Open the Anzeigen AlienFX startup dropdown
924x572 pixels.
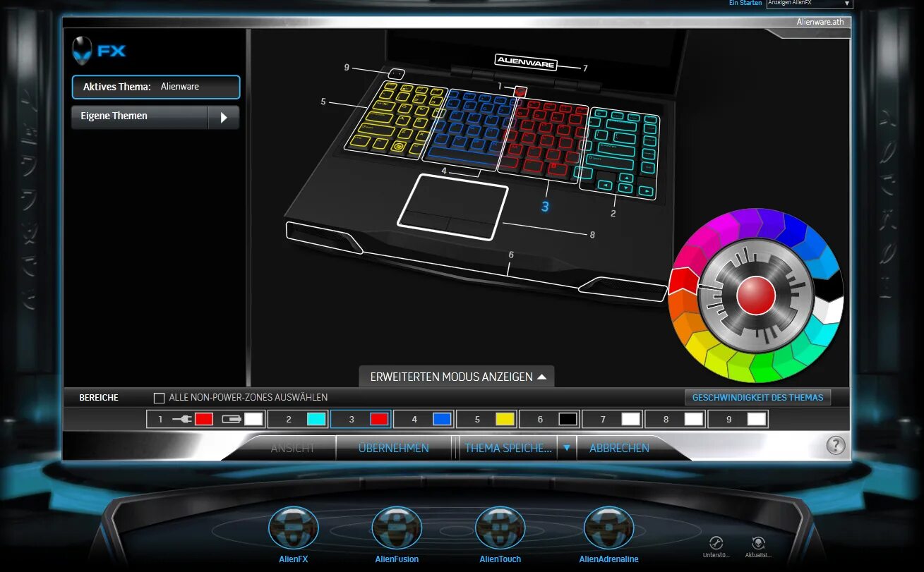click(x=810, y=4)
